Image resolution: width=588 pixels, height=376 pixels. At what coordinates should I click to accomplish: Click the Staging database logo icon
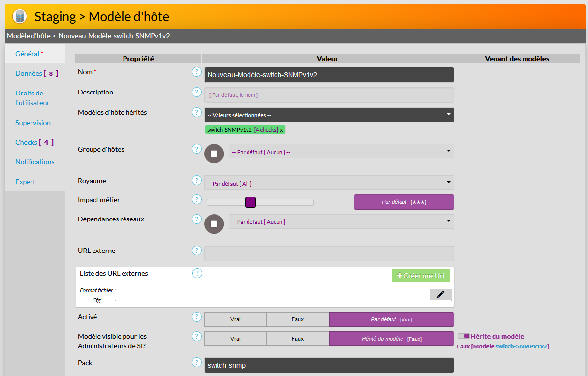[19, 16]
